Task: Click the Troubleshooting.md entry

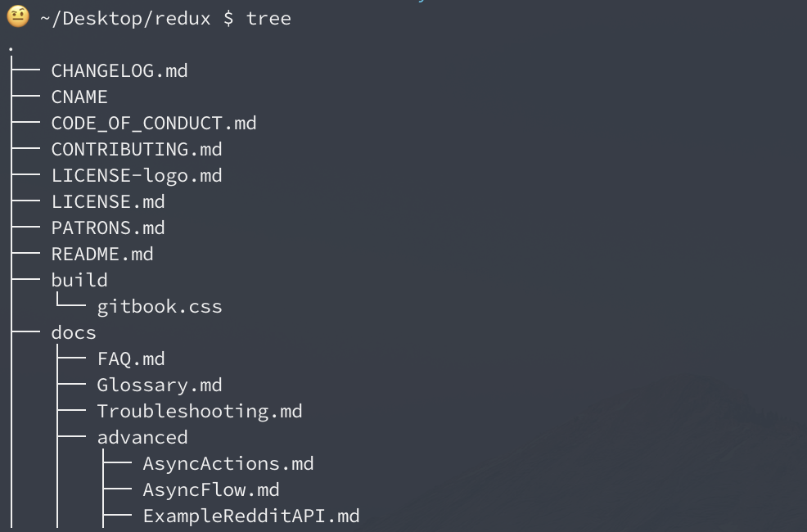Action: 200,412
